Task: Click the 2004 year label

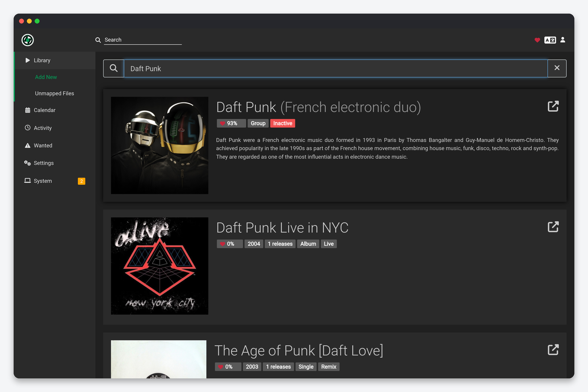Action: click(254, 244)
